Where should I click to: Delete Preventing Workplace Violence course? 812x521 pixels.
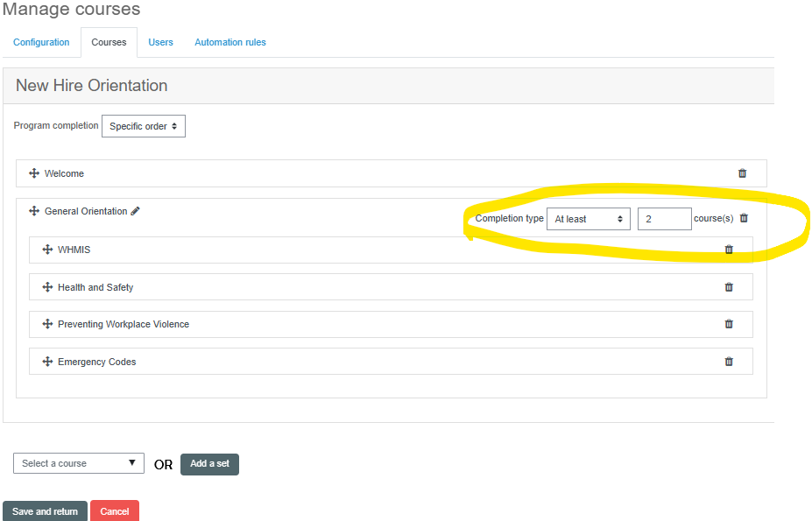728,324
